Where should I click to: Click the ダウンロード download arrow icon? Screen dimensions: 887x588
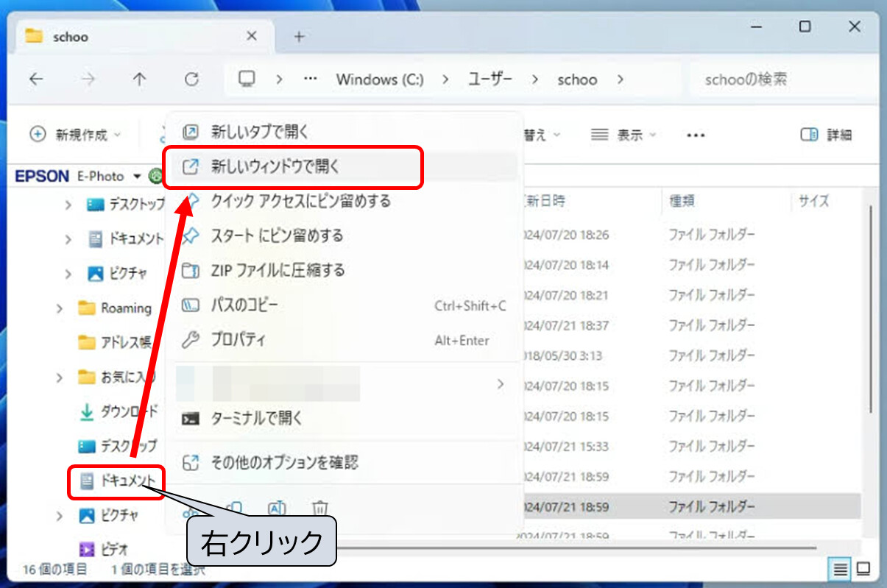click(x=87, y=413)
